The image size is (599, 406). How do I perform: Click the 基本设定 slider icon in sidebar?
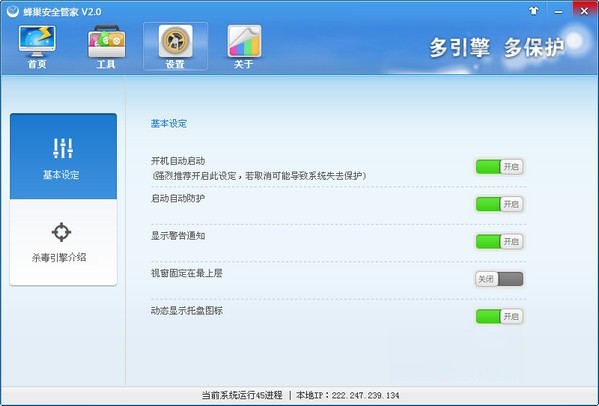pos(63,148)
